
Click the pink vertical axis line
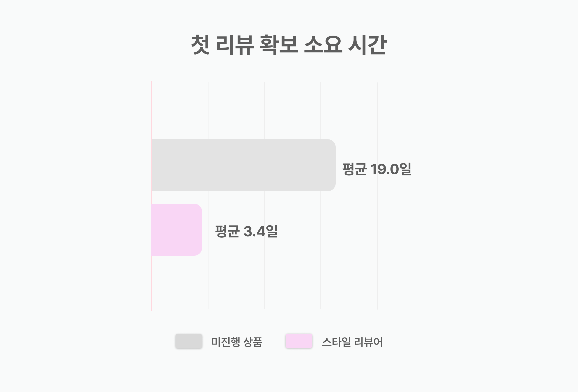[x=151, y=196]
